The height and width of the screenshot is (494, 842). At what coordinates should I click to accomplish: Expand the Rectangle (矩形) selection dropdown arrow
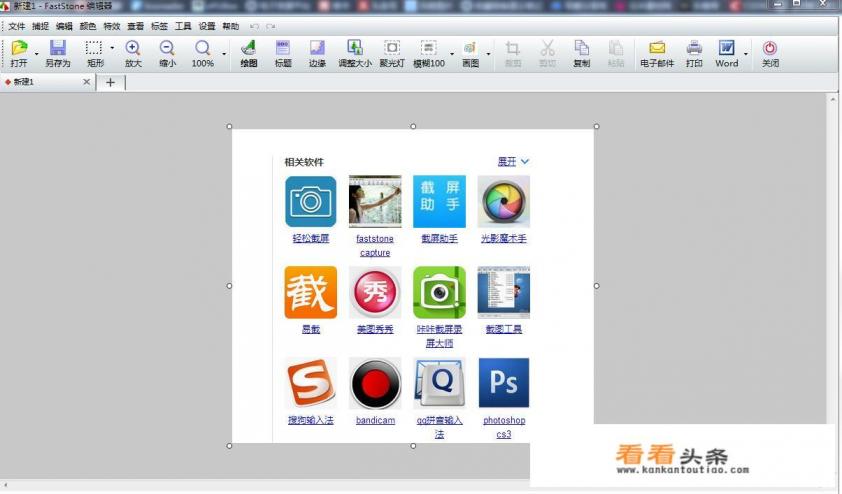pyautogui.click(x=112, y=48)
